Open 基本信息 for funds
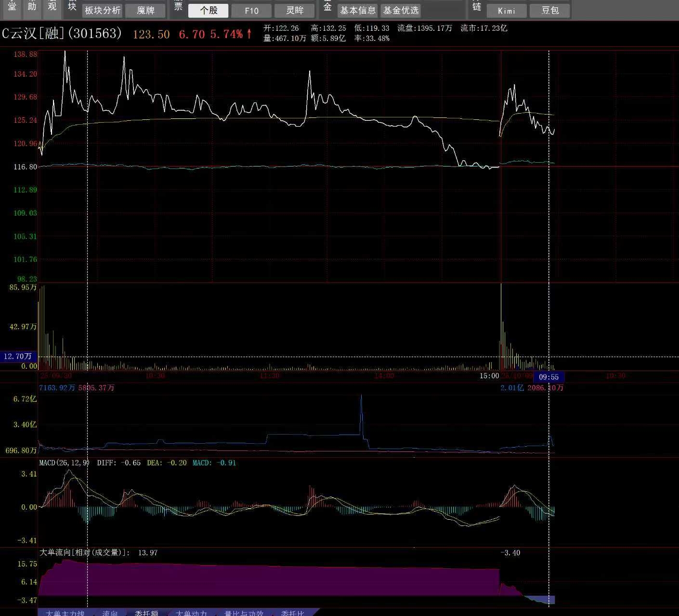The height and width of the screenshot is (616, 679). (x=358, y=11)
